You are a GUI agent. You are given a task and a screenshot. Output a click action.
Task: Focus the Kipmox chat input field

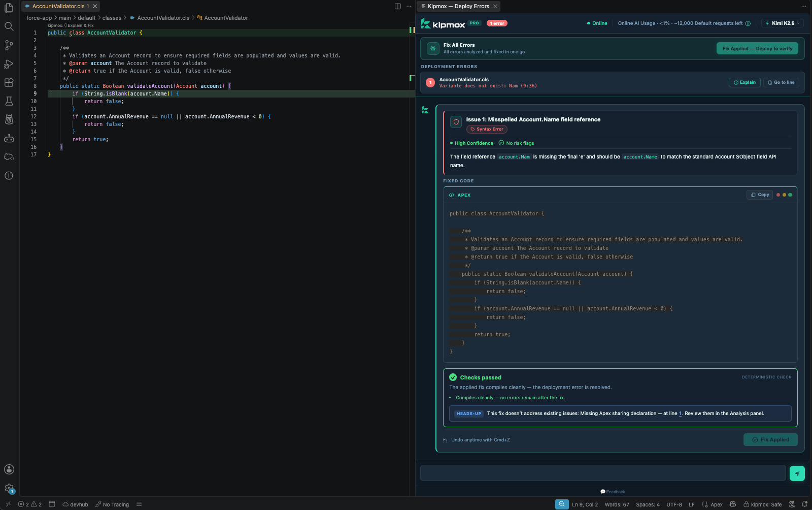click(603, 473)
